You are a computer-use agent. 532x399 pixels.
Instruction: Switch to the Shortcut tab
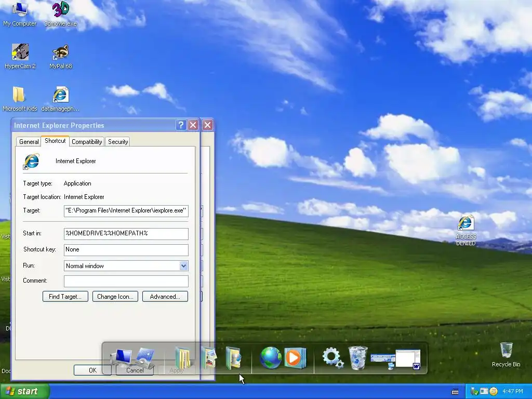coord(55,141)
